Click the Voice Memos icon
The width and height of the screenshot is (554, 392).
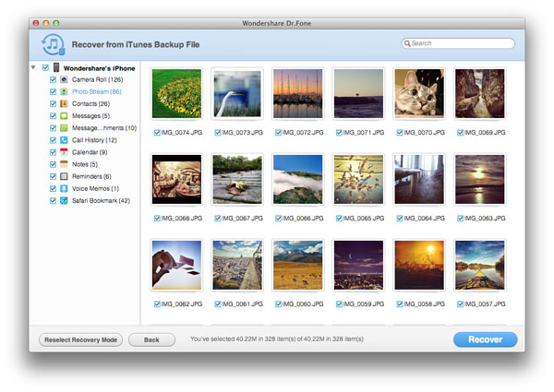(64, 188)
